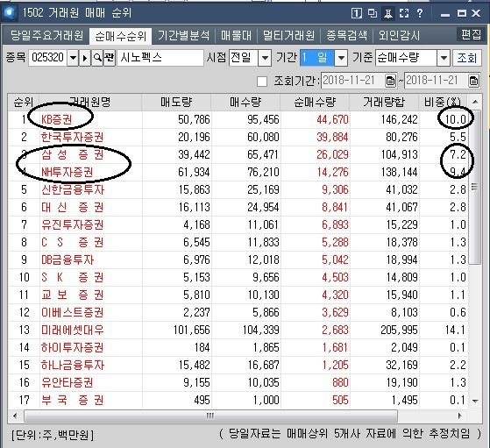490x448 pixels.
Task: Click the start date 2018-11-21 field
Action: click(x=353, y=81)
